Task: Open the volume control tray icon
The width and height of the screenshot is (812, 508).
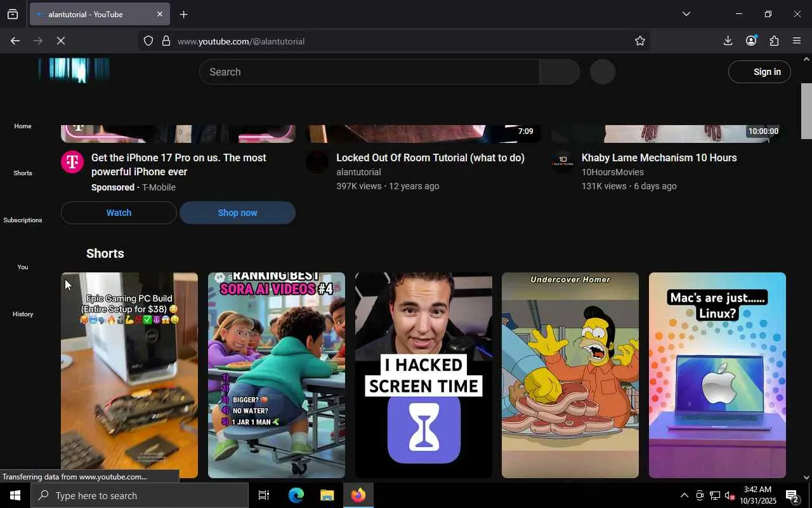Action: point(730,495)
